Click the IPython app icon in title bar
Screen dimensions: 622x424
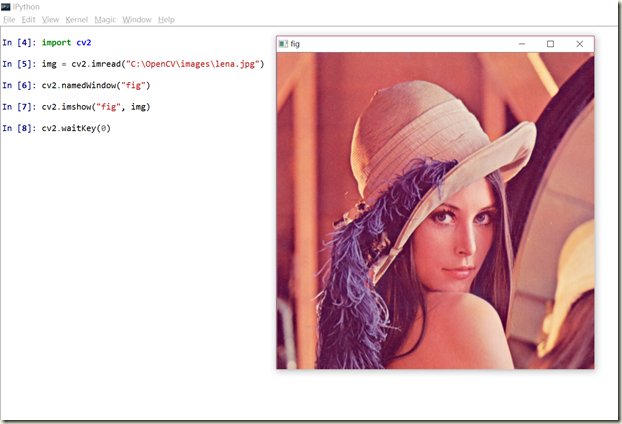pos(6,7)
